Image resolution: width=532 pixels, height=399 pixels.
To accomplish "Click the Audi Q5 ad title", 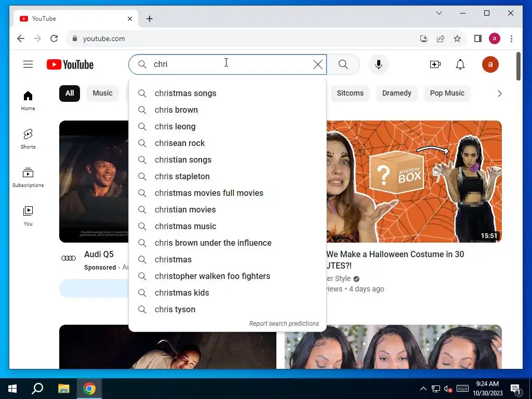I will 99,255.
